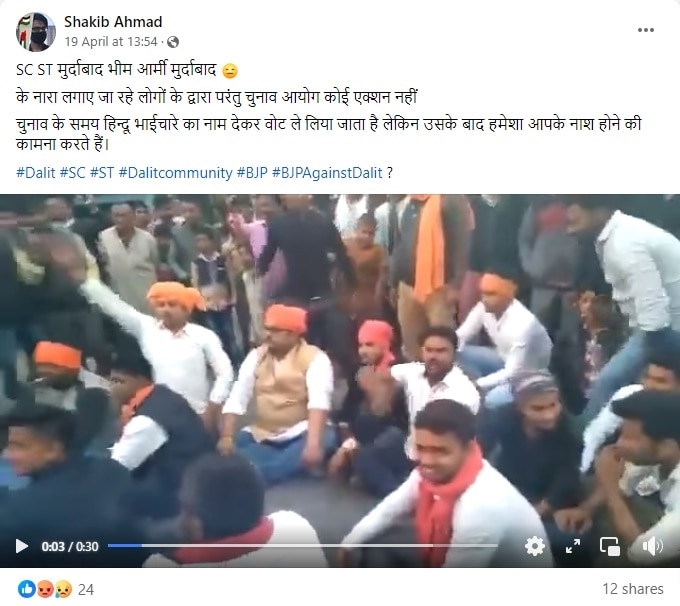The width and height of the screenshot is (680, 606).
Task: Seek along the video progress bar
Action: [302, 546]
